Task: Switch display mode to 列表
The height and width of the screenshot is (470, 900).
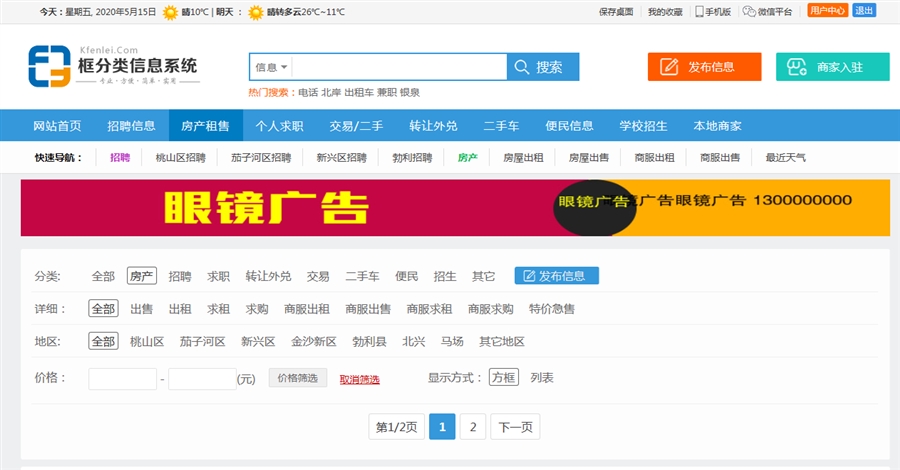Action: coord(542,378)
